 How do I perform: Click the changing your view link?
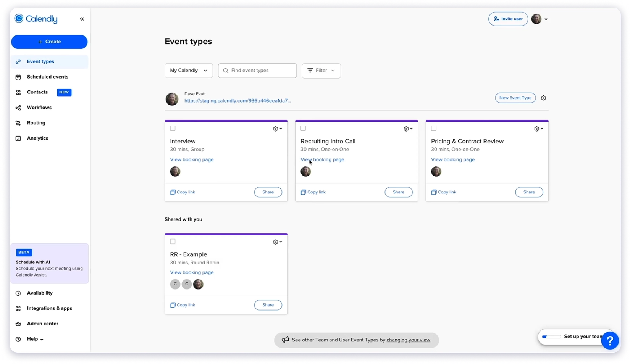[x=408, y=340]
